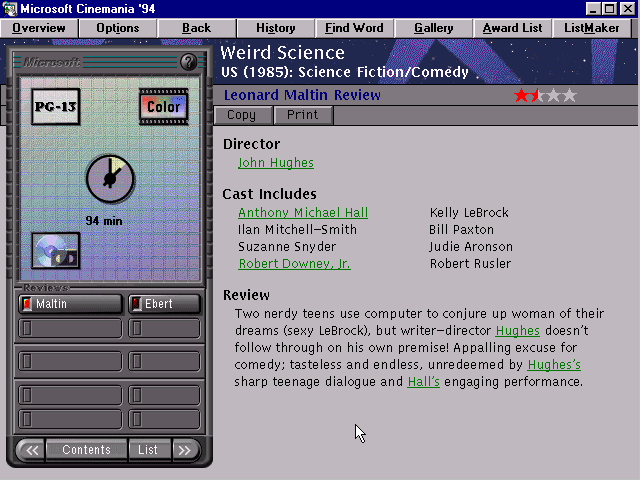
Task: Click cast name Ilan Mitchell-Smith
Action: click(297, 230)
